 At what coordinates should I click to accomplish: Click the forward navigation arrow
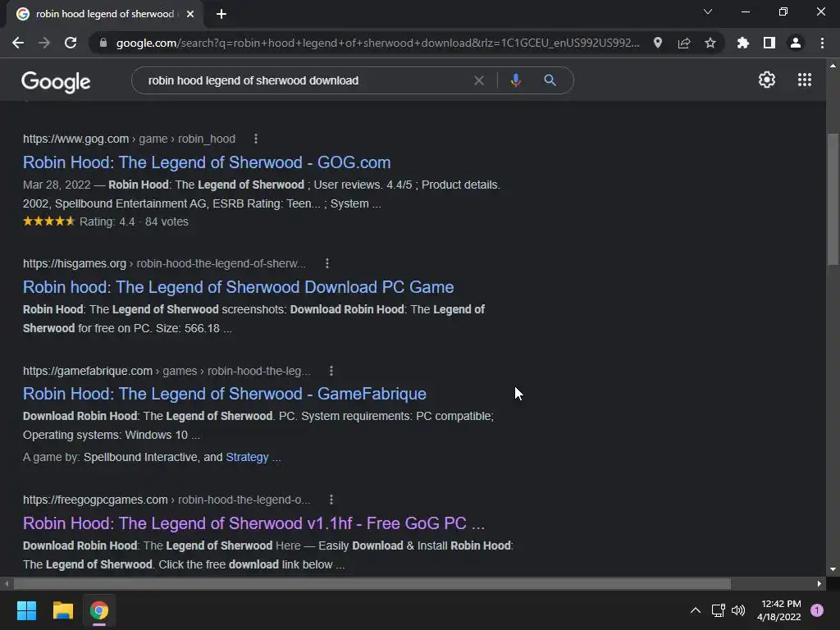pyautogui.click(x=44, y=43)
